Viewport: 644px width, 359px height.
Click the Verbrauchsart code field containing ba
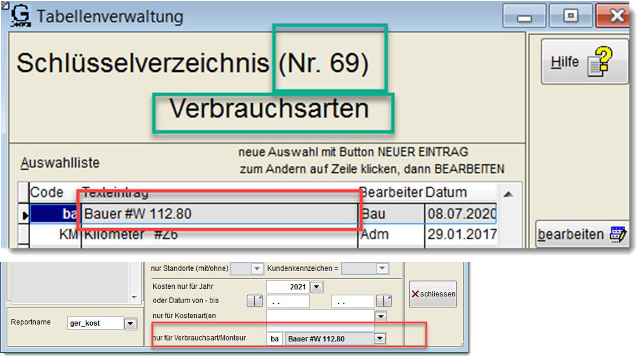coord(275,339)
